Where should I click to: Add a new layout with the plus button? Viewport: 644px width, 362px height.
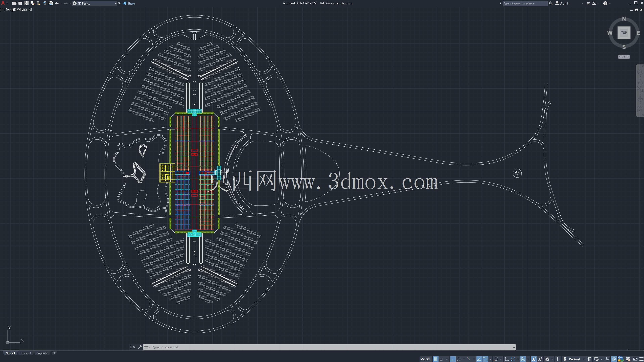[x=54, y=353]
